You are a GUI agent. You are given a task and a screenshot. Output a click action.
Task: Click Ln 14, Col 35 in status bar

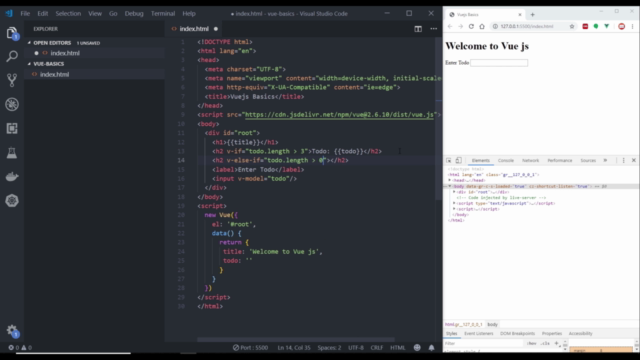(x=294, y=348)
